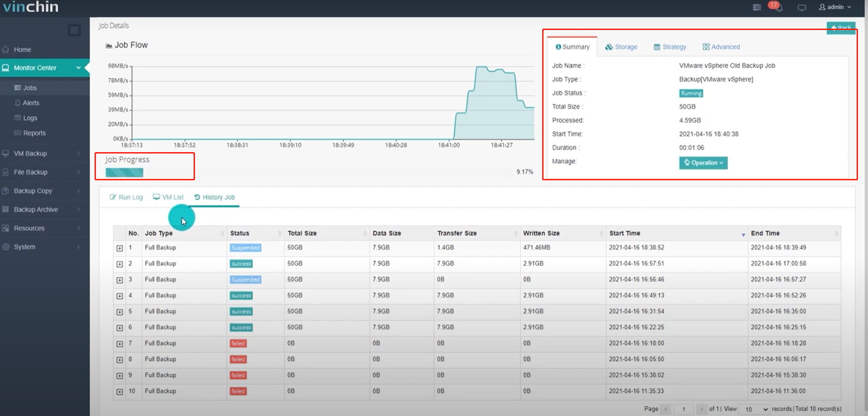This screenshot has width=868, height=416.
Task: Click the Summary tab's info icon
Action: 559,47
